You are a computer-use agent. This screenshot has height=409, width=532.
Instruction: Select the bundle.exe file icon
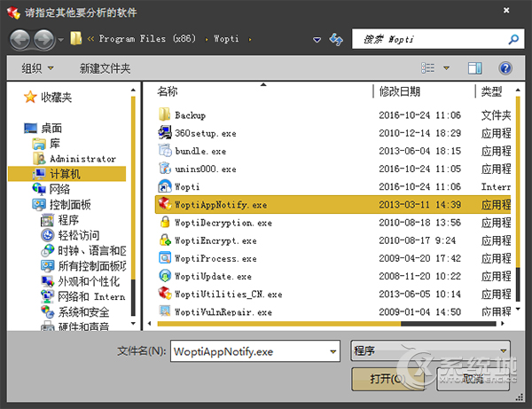coord(165,150)
